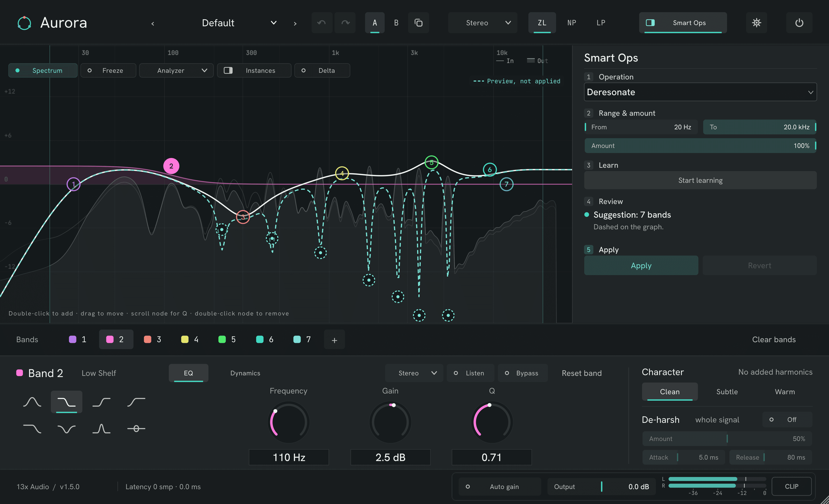Open settings sun-gear icon
The height and width of the screenshot is (504, 829).
[756, 22]
